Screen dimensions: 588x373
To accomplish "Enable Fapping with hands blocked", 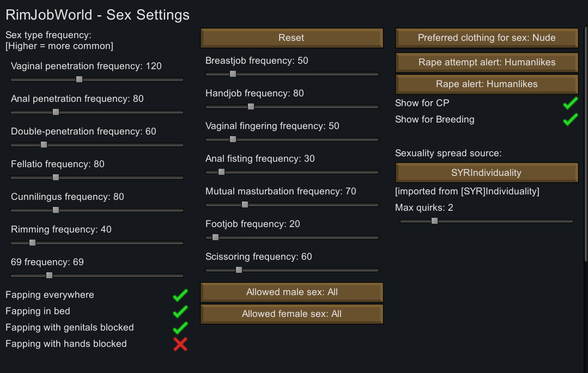I will point(180,344).
